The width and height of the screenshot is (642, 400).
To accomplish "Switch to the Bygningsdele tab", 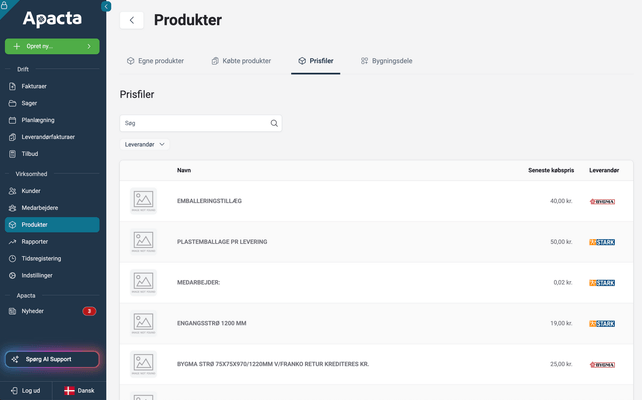I will 386,61.
